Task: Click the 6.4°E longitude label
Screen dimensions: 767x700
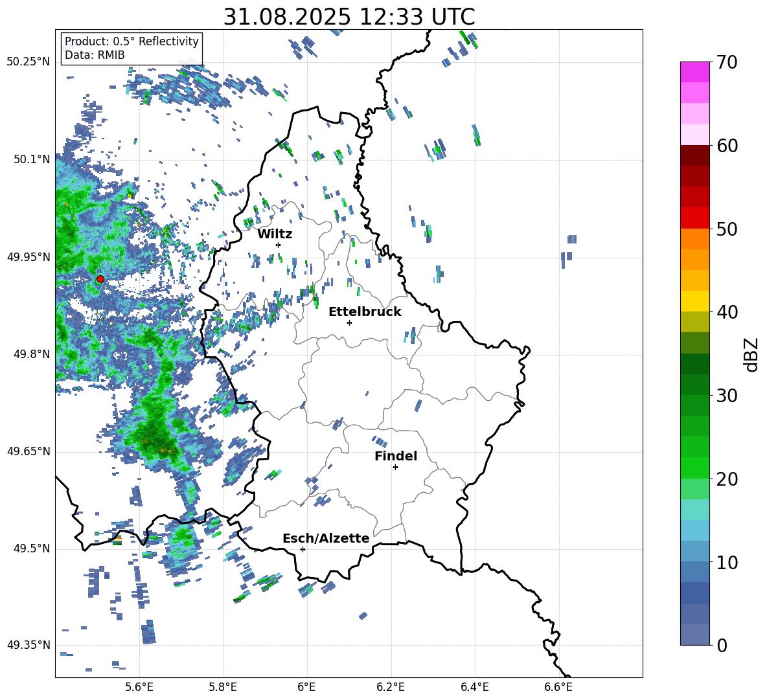Action: point(474,687)
